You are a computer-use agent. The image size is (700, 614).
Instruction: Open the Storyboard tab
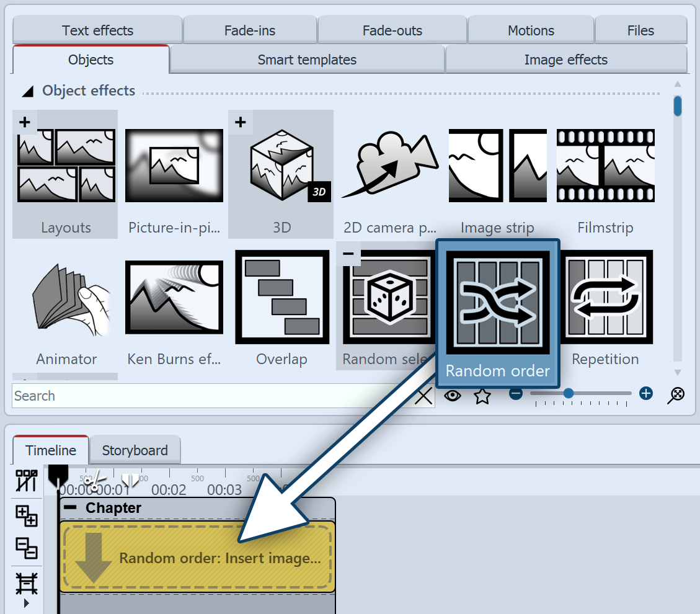click(135, 450)
